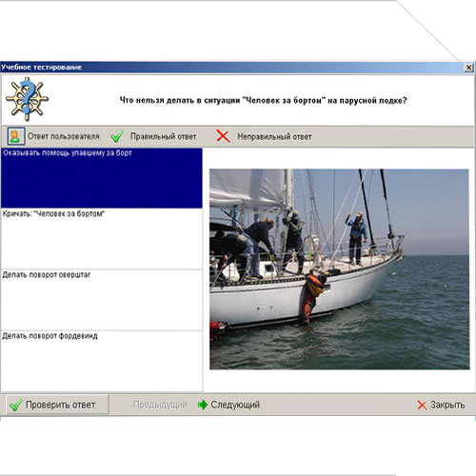Viewport: 476px width, 476px height.
Task: Click the green checkmark correct answer icon
Action: click(117, 136)
